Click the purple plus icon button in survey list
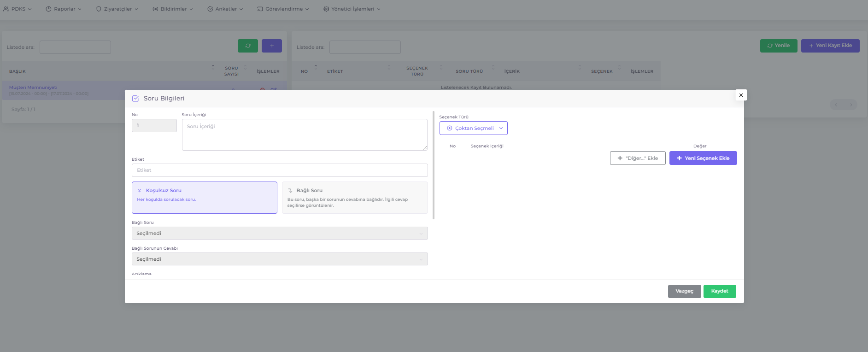The image size is (868, 352). click(x=272, y=46)
